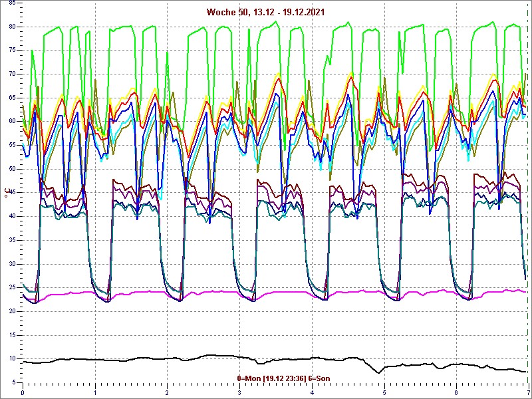Click the x-axis day label '1'
The image size is (532, 399).
95,393
